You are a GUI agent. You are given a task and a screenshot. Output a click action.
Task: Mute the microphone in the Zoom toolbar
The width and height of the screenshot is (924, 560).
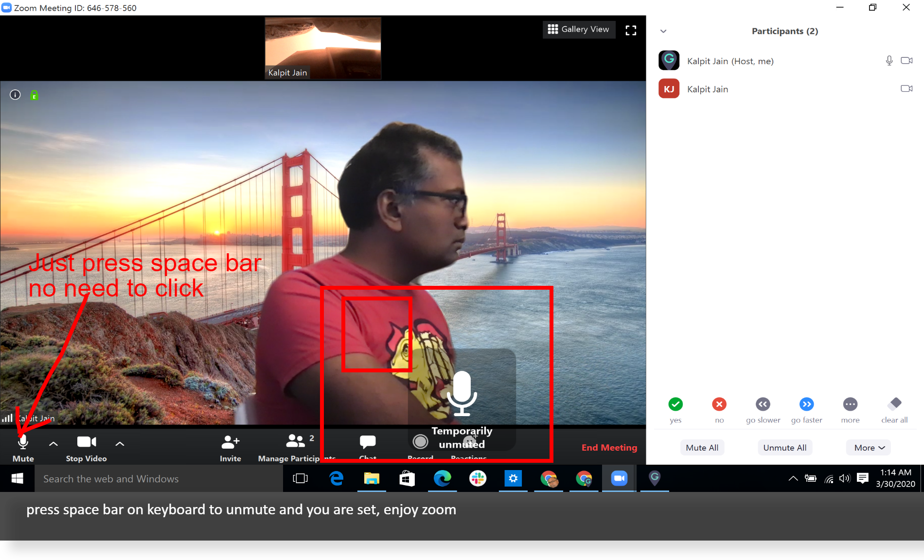23,448
